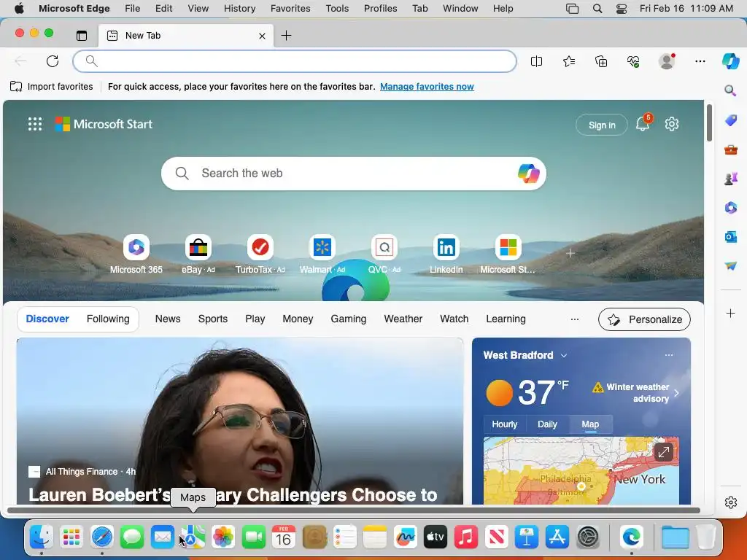
Task: Click the Edge address bar field
Action: click(295, 61)
